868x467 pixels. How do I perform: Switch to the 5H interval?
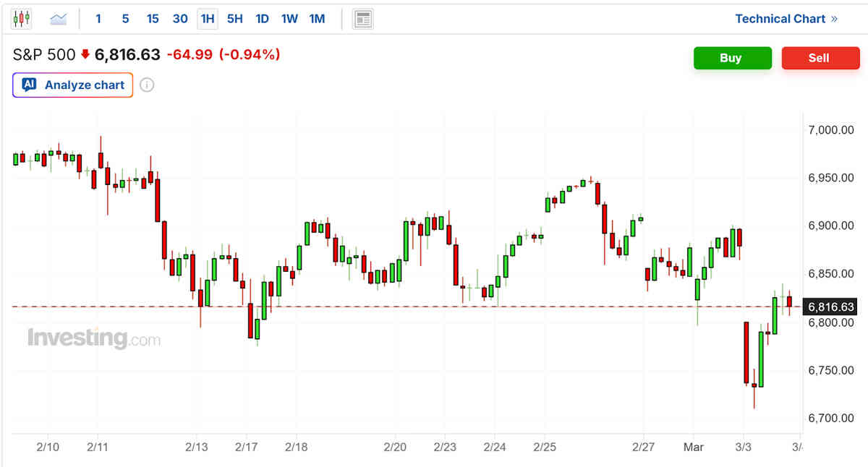[x=235, y=19]
